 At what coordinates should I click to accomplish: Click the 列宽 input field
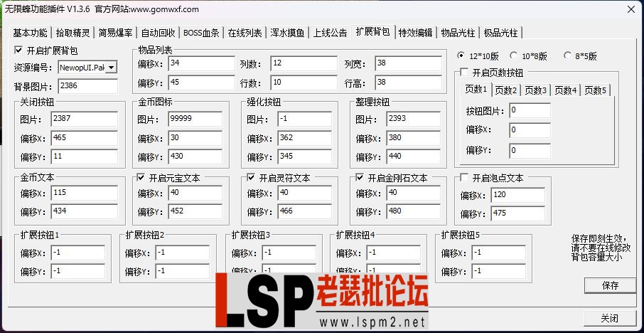(408, 64)
